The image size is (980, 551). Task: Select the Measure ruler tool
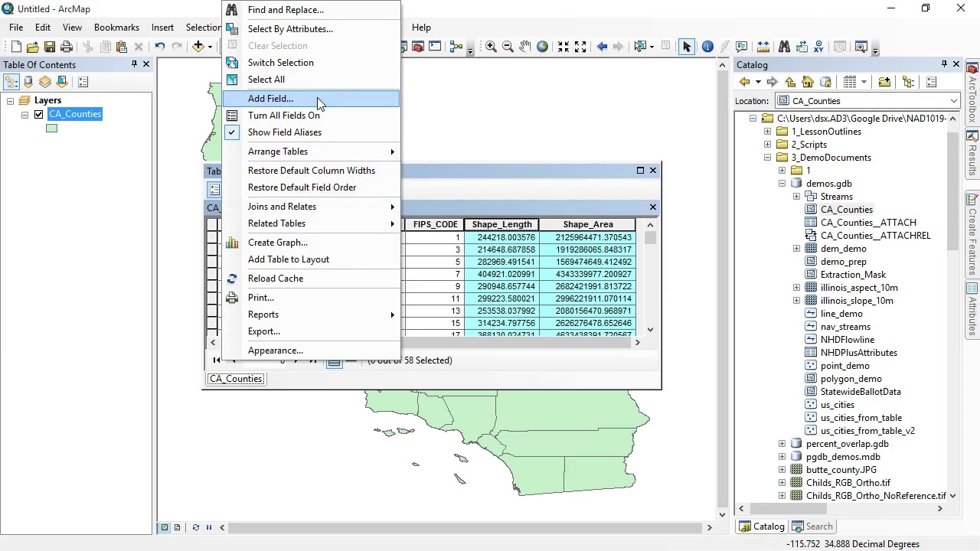click(x=763, y=47)
